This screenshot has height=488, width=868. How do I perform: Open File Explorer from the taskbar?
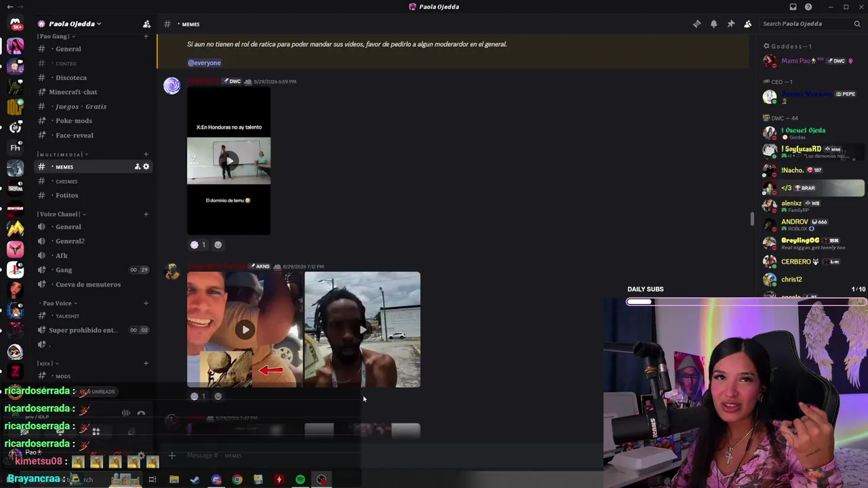click(x=174, y=480)
